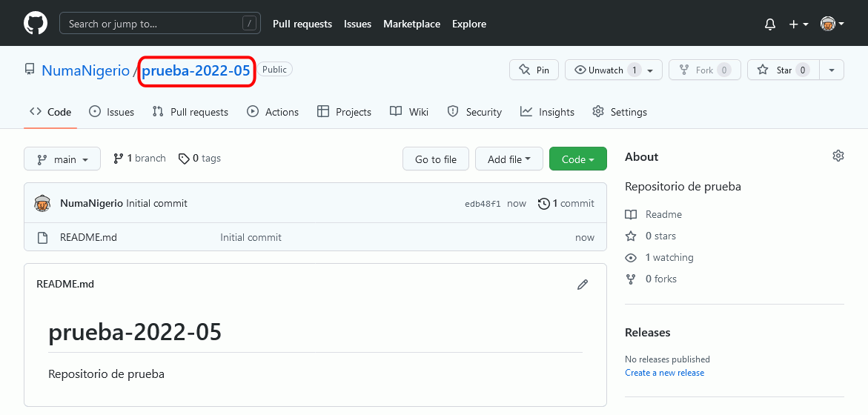Image resolution: width=868 pixels, height=415 pixels.
Task: Open the prueba-2022-05 repository link
Action: coord(196,71)
